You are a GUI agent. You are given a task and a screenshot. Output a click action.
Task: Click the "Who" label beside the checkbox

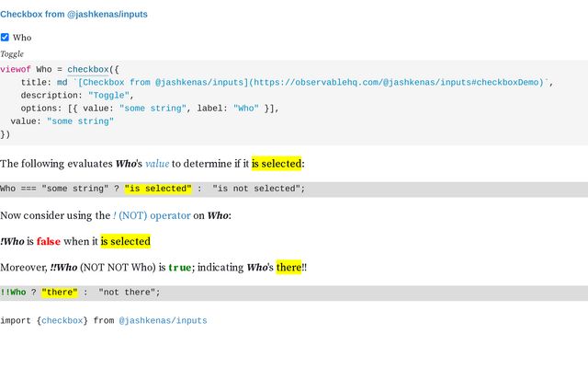tap(22, 38)
